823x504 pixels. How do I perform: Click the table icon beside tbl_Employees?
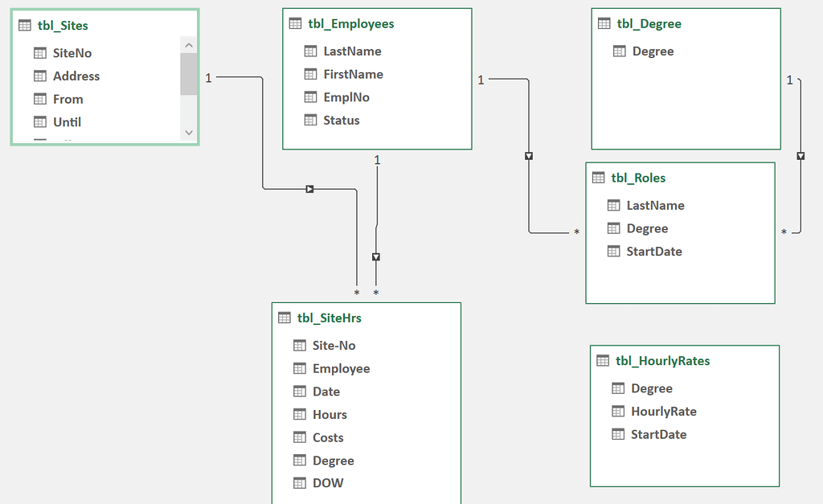click(293, 23)
